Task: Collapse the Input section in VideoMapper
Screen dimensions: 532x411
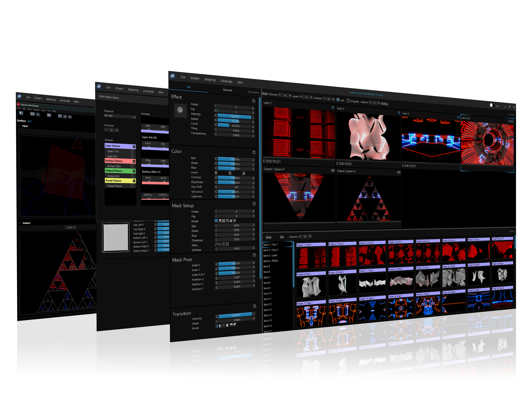Action: (19, 126)
